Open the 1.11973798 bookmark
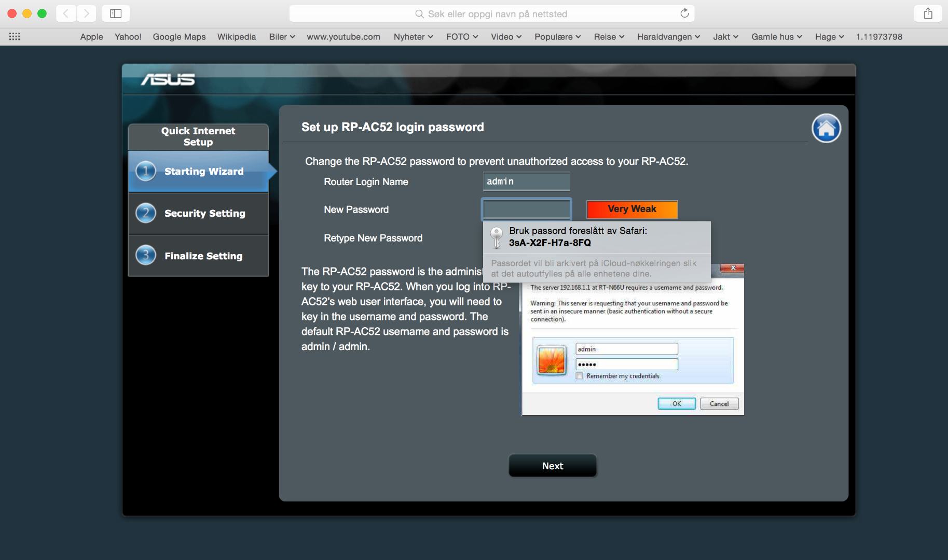This screenshot has width=948, height=560. [879, 37]
